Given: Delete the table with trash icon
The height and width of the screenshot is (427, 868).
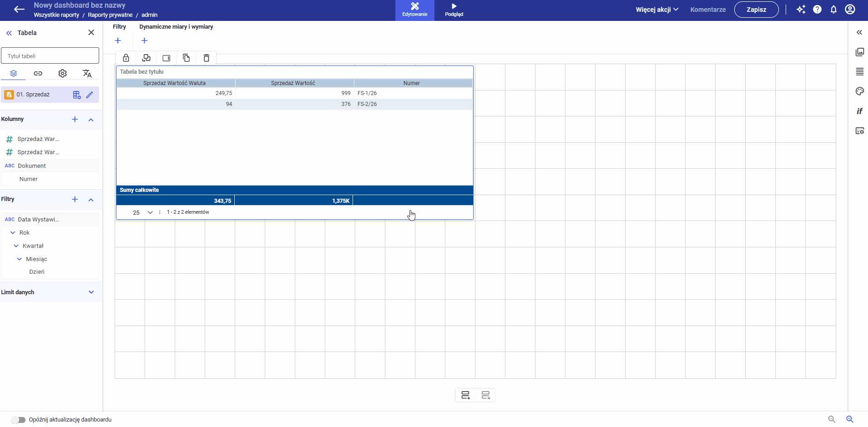Looking at the screenshot, I should coord(206,58).
